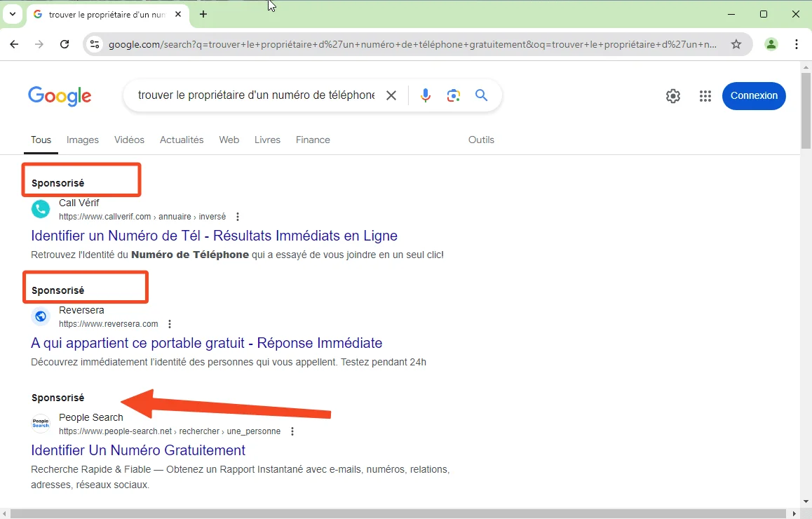The width and height of the screenshot is (812, 519).
Task: Click the People Search favicon
Action: (41, 424)
